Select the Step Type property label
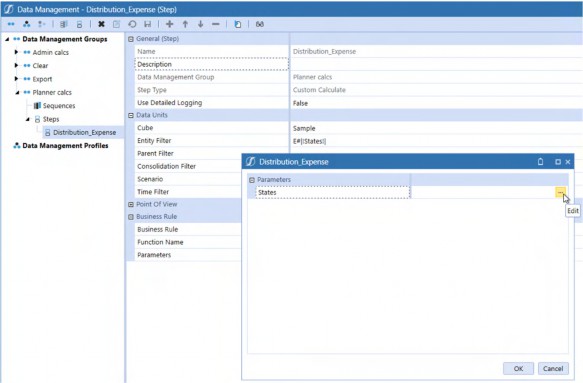 click(x=152, y=90)
